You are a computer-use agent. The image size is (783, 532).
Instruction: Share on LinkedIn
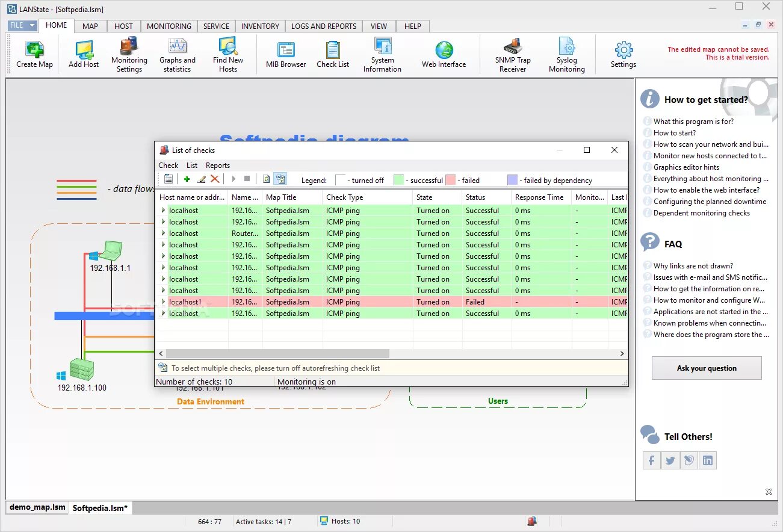pos(708,460)
